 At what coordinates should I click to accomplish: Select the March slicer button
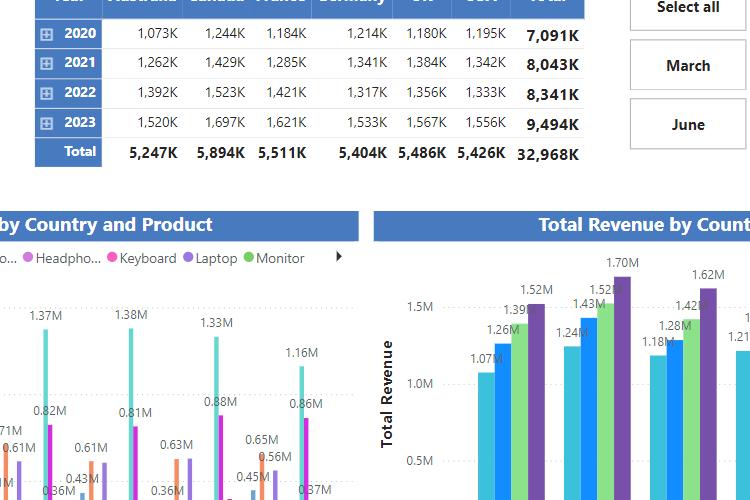pos(688,65)
